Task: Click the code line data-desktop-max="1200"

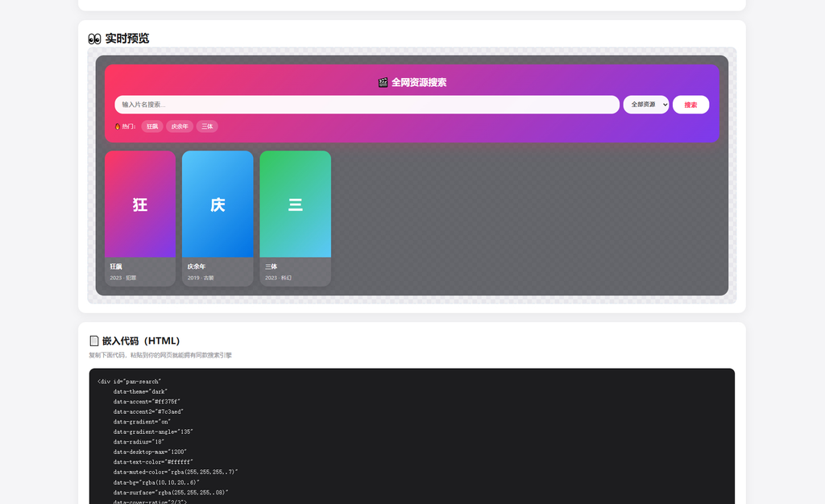Action: tap(149, 452)
